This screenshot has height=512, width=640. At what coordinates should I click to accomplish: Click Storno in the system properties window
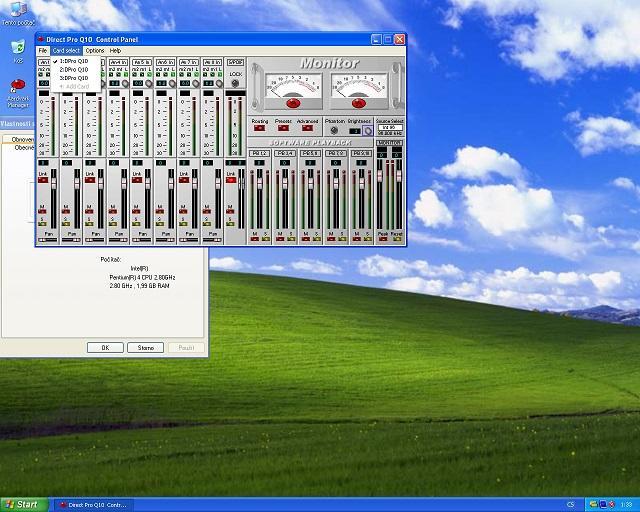coord(146,347)
